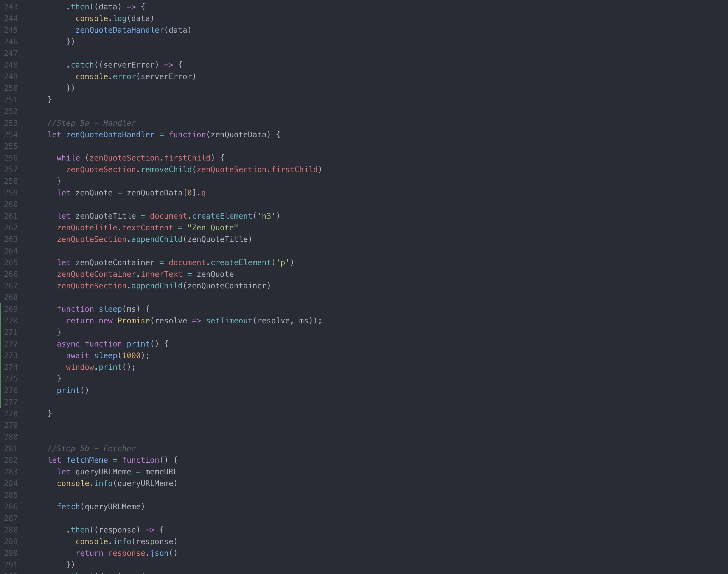The height and width of the screenshot is (574, 728).
Task: Click '.catch((serverError)' on line 248
Action: (x=113, y=65)
